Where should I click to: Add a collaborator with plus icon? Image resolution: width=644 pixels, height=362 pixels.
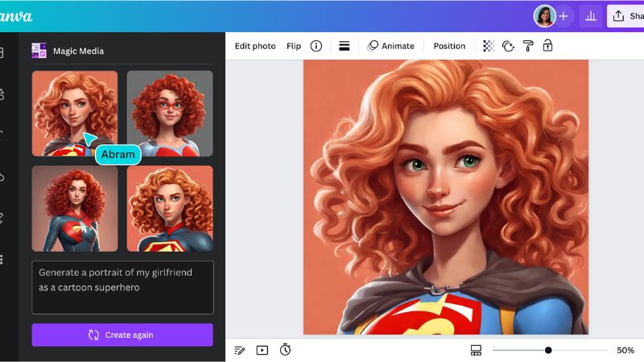(563, 16)
